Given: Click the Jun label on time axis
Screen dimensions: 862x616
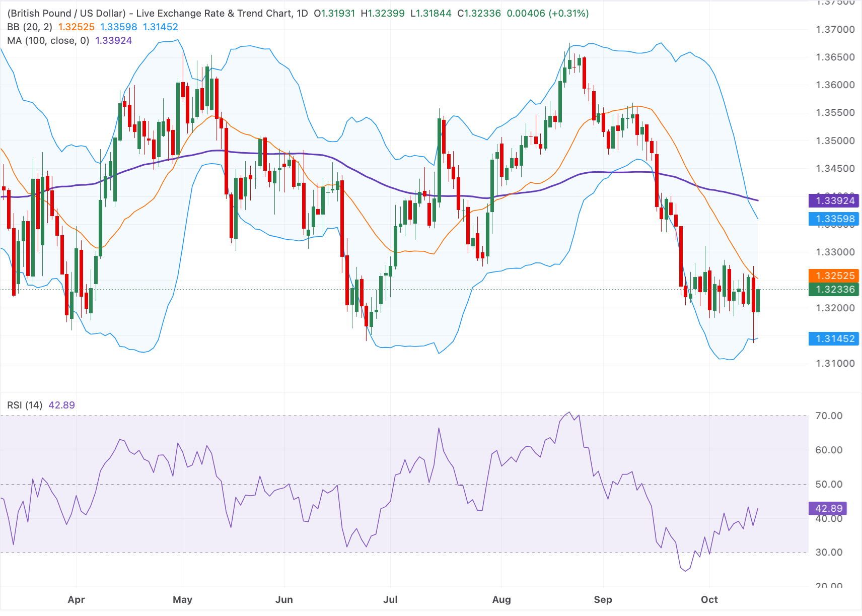Looking at the screenshot, I should point(284,599).
